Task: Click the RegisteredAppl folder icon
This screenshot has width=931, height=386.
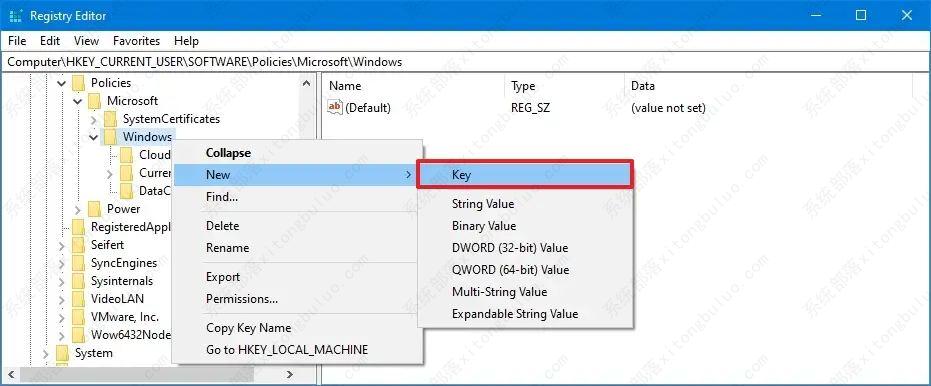Action: [x=78, y=227]
